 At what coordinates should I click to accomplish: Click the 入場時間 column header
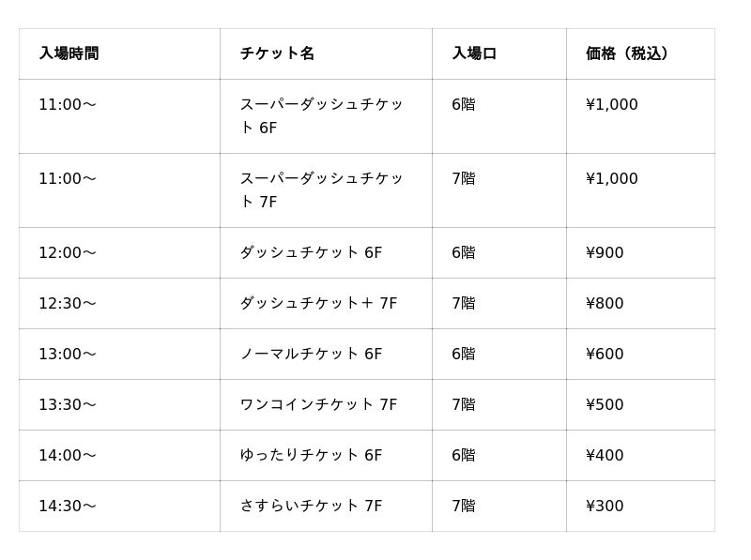point(69,53)
